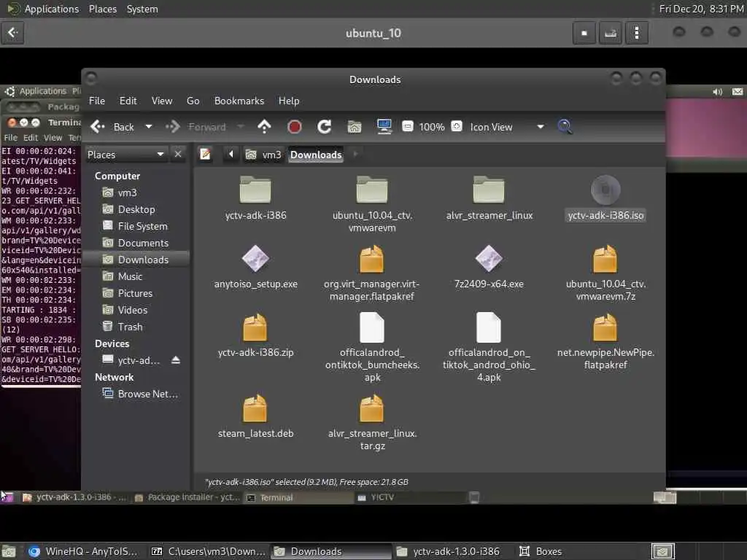Image resolution: width=747 pixels, height=560 pixels.
Task: Switch to WineHQ - AnyToIS... taskbar window
Action: (x=84, y=551)
